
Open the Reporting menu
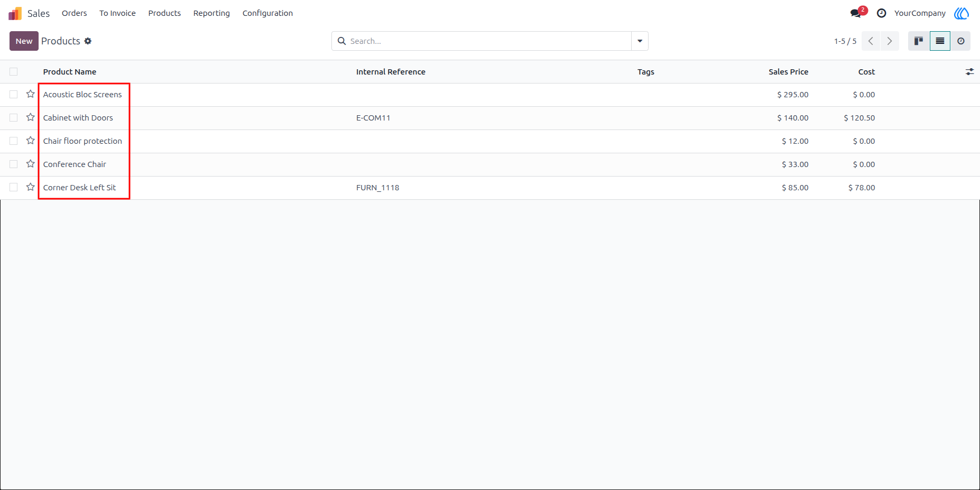coord(211,13)
